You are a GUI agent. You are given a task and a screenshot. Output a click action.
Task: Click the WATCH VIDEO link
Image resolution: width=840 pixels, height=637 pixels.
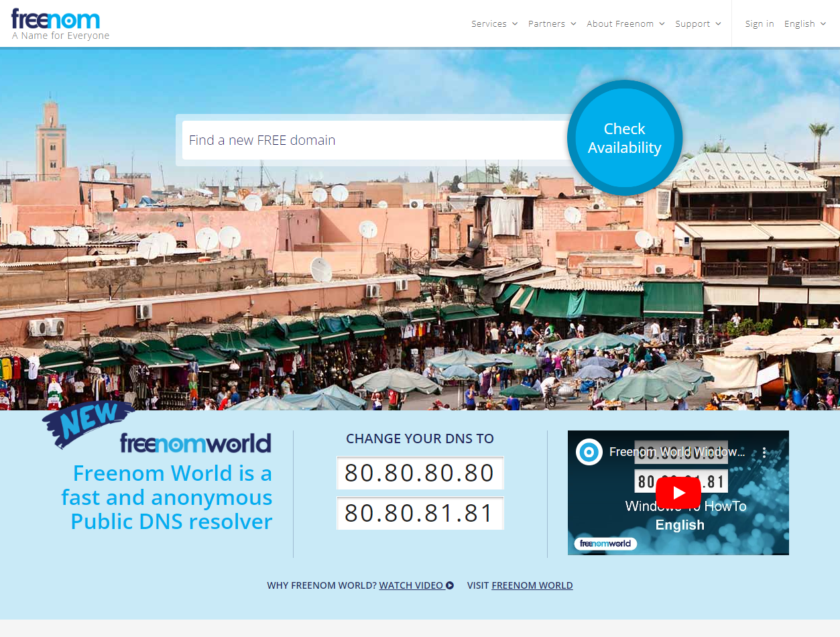(416, 585)
